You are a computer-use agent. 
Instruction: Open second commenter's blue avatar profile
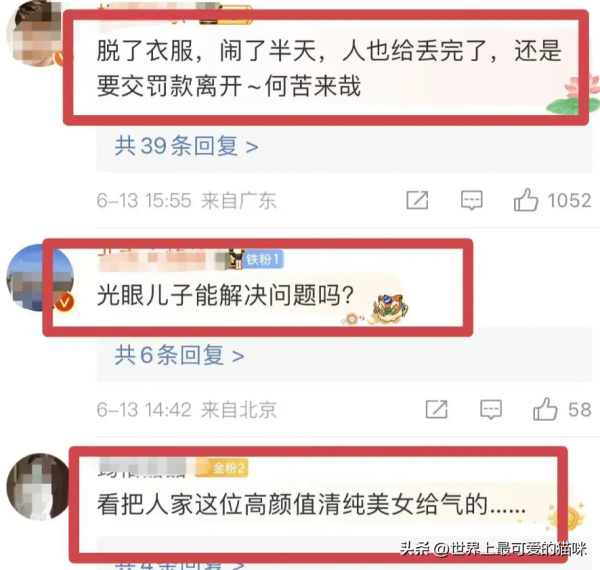click(x=40, y=277)
